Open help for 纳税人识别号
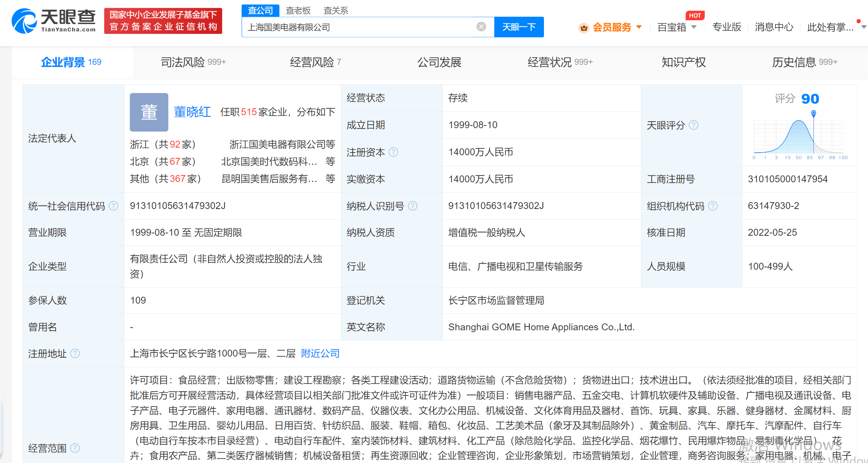 click(x=413, y=206)
